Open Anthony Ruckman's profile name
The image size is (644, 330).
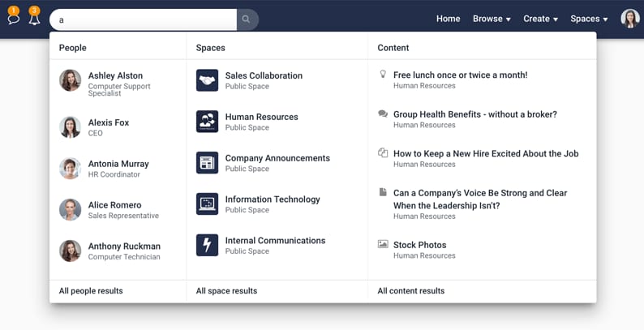coord(124,246)
